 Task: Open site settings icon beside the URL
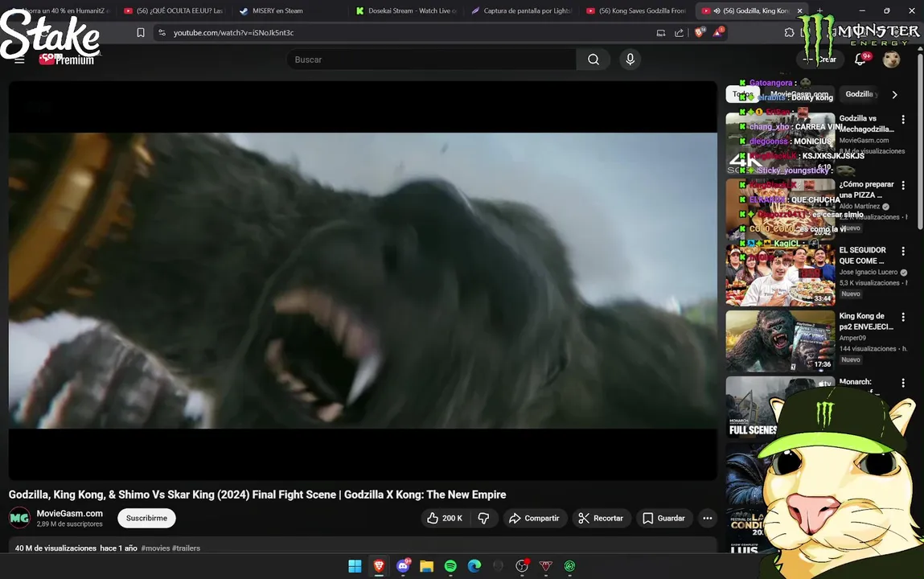pyautogui.click(x=162, y=32)
